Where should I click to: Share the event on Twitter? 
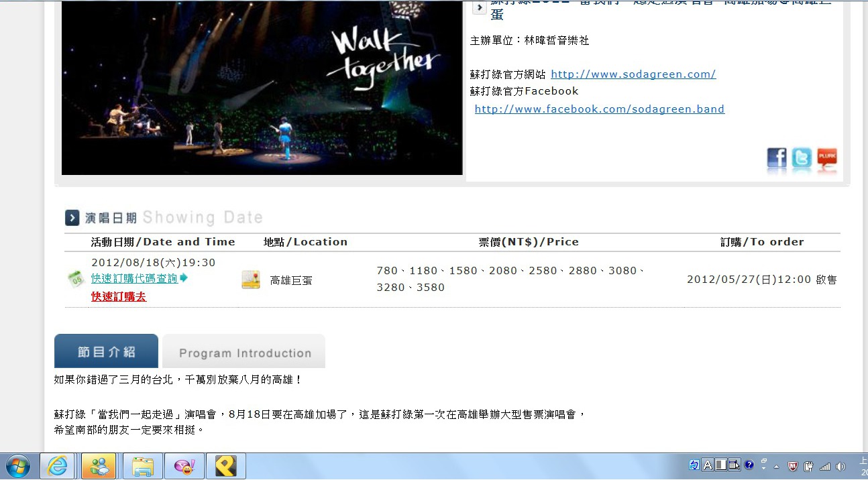(802, 158)
